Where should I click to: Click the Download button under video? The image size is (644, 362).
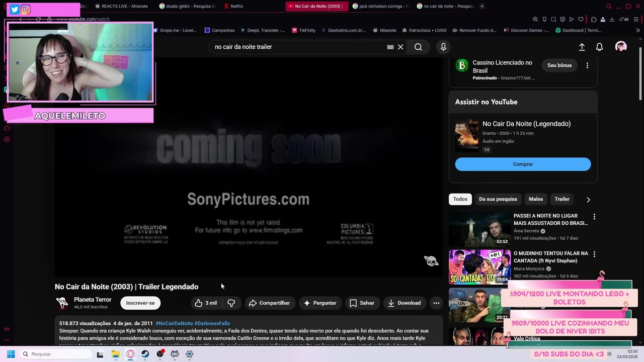pos(405,303)
